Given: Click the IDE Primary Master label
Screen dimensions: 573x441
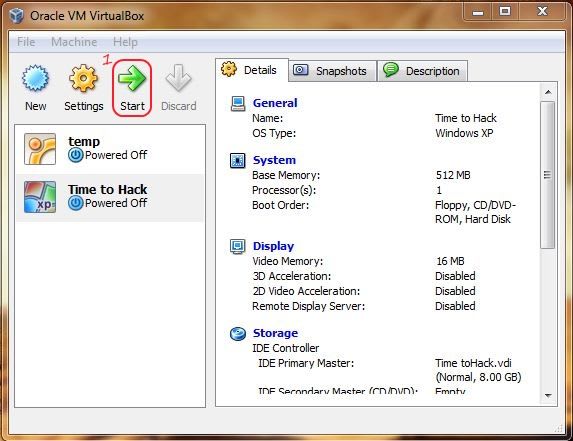Looking at the screenshot, I should coord(306,363).
